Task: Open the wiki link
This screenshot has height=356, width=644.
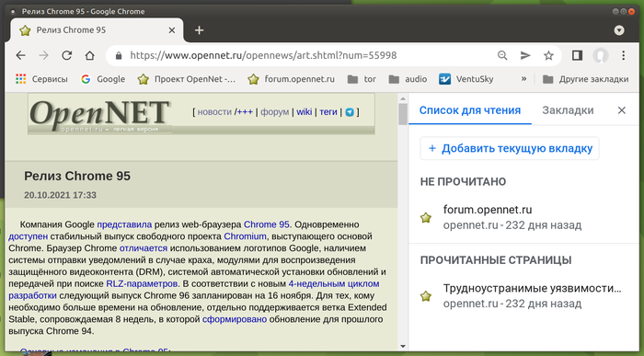Action: click(x=305, y=111)
